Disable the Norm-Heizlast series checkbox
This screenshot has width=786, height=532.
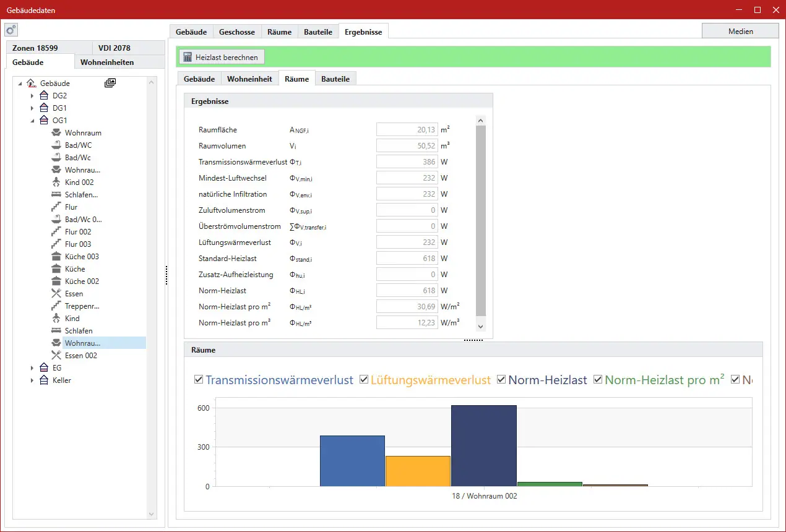coord(501,380)
